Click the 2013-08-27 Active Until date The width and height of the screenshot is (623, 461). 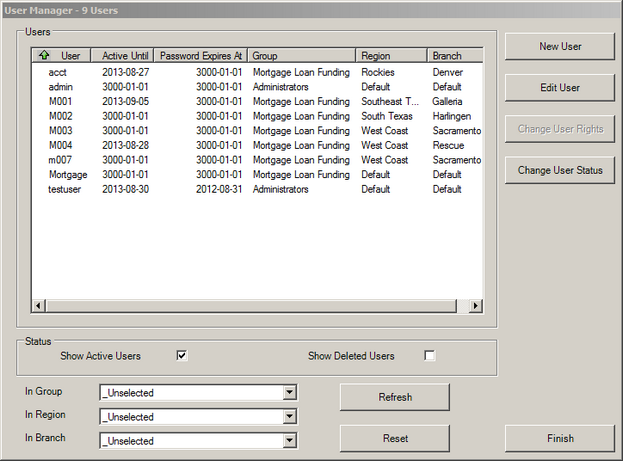[x=126, y=72]
